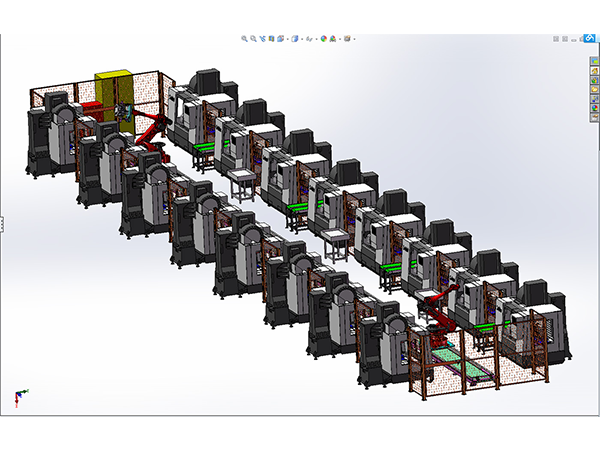600x450 pixels.
Task: Click the XYZ coordinate triad
Action: (x=19, y=398)
